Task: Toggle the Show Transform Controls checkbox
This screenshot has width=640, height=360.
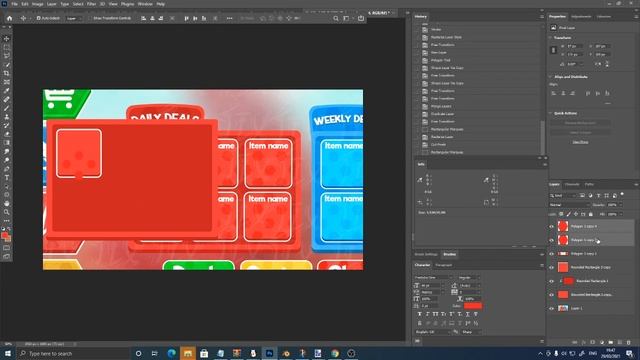Action: pos(91,18)
